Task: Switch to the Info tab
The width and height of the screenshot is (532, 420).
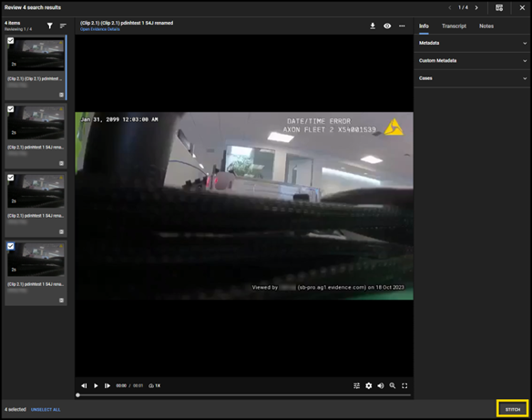Action: point(424,26)
